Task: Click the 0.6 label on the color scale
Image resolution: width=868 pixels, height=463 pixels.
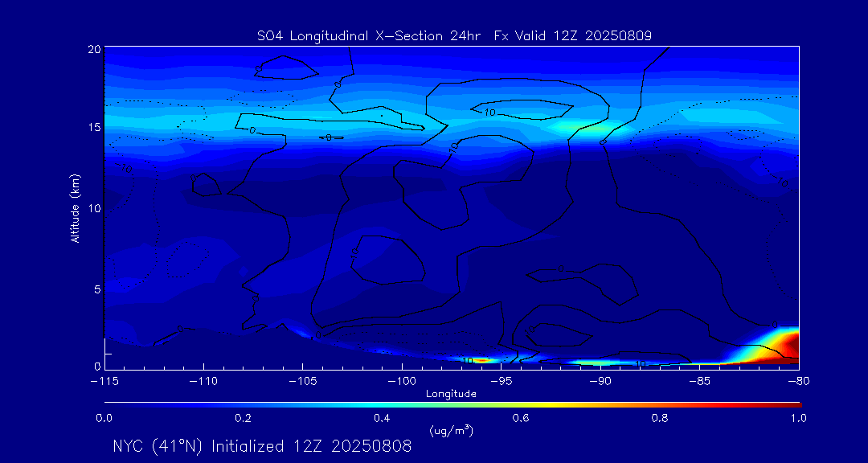Action: click(521, 418)
